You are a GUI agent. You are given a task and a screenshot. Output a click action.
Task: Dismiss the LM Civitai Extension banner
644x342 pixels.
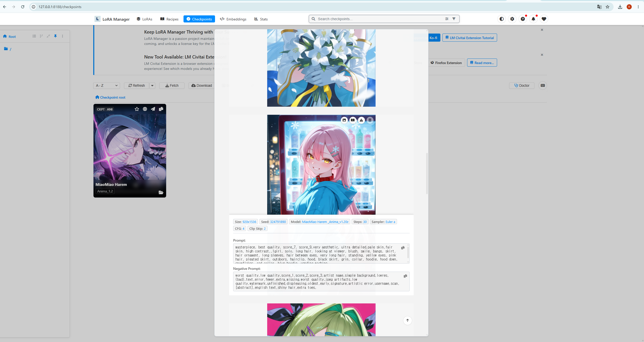(542, 55)
